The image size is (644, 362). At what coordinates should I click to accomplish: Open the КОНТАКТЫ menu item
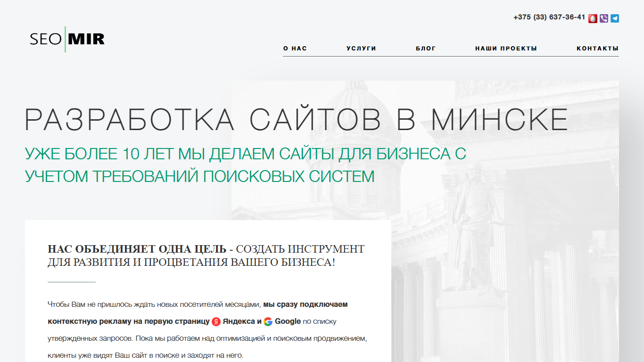tap(597, 49)
